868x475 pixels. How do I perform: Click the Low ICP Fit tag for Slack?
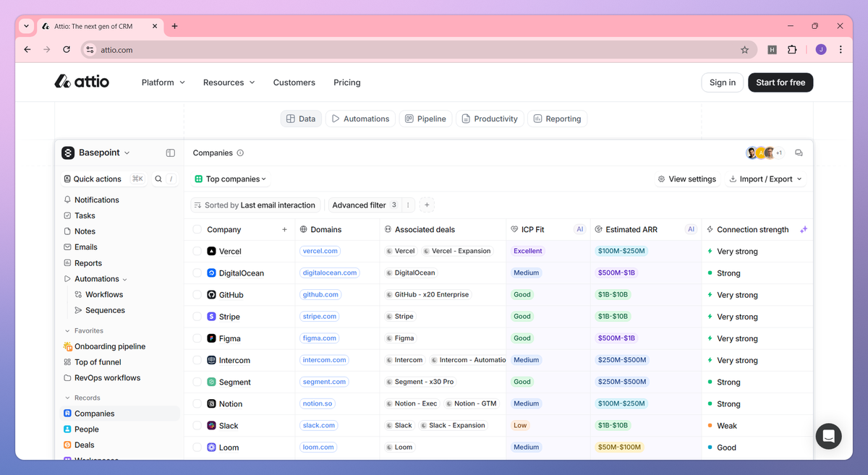click(520, 426)
